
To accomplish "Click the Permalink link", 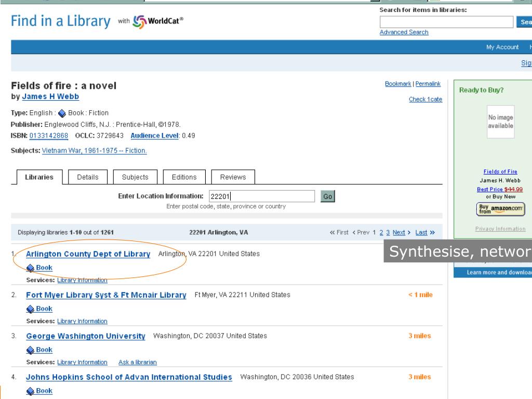I will click(x=428, y=84).
